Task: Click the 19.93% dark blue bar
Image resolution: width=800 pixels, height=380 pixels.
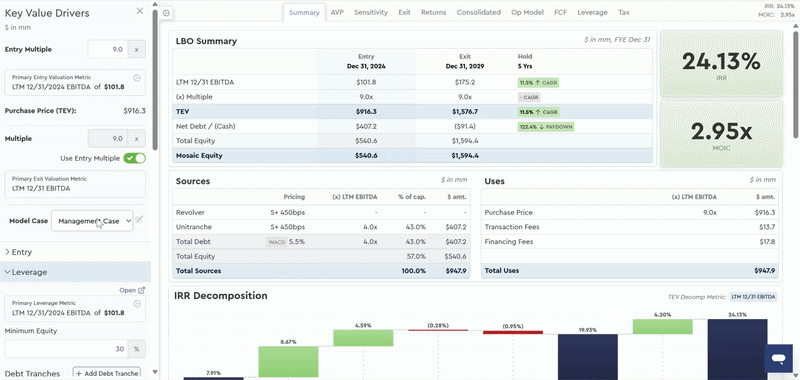Action: coord(588,357)
